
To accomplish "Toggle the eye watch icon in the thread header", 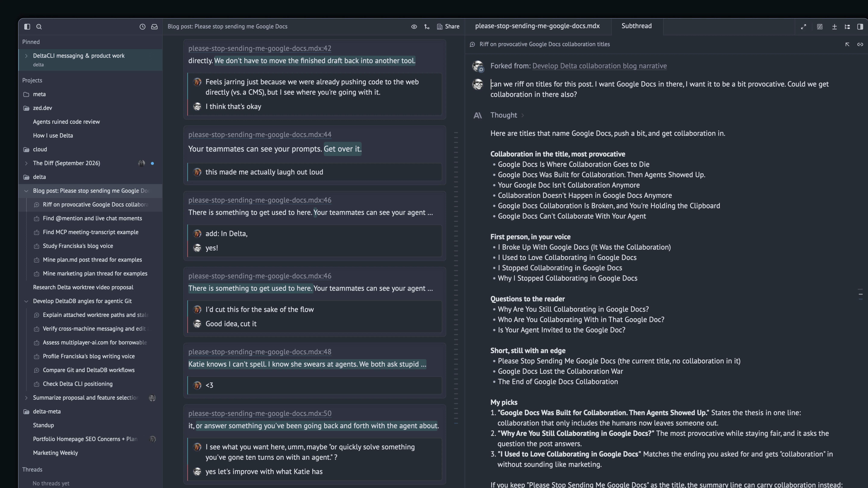I will [414, 27].
